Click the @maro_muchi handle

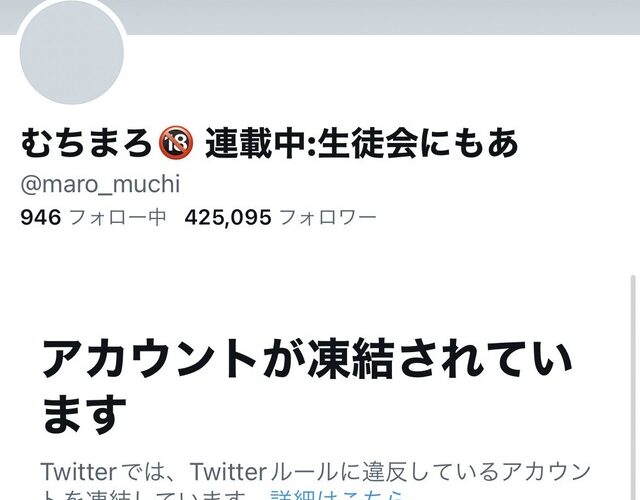(100, 184)
